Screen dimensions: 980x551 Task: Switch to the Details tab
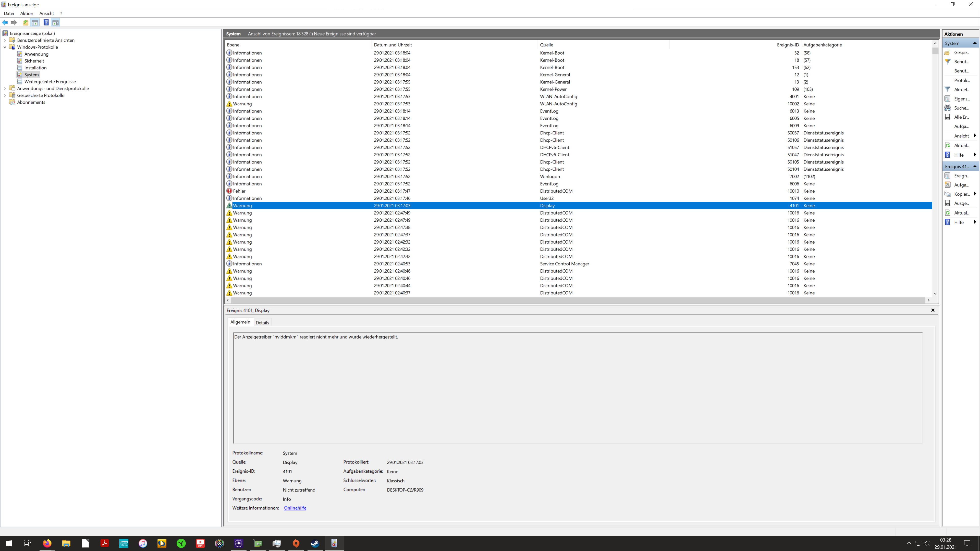point(262,322)
